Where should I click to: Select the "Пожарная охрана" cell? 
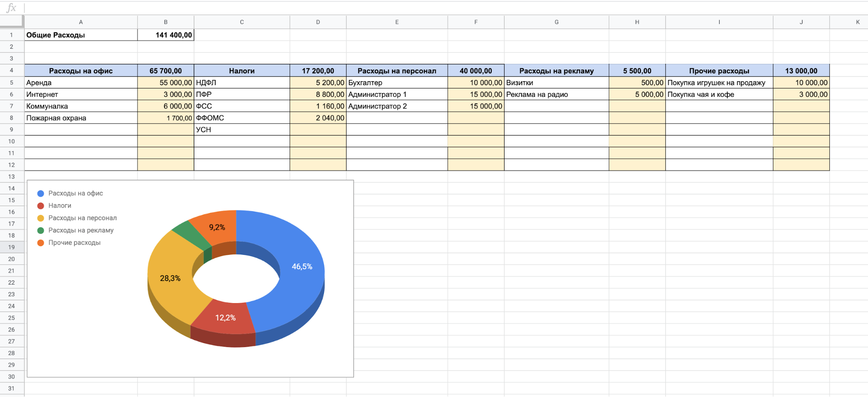click(81, 118)
